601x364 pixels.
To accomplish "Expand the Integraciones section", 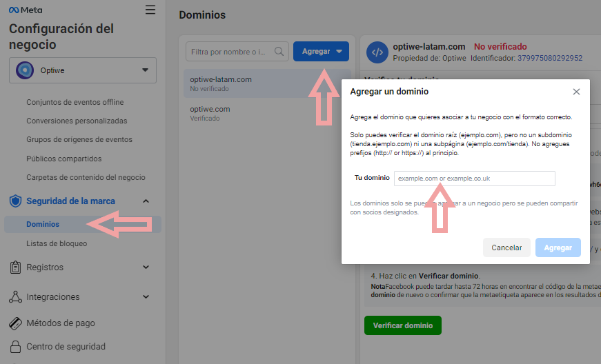I will [146, 297].
